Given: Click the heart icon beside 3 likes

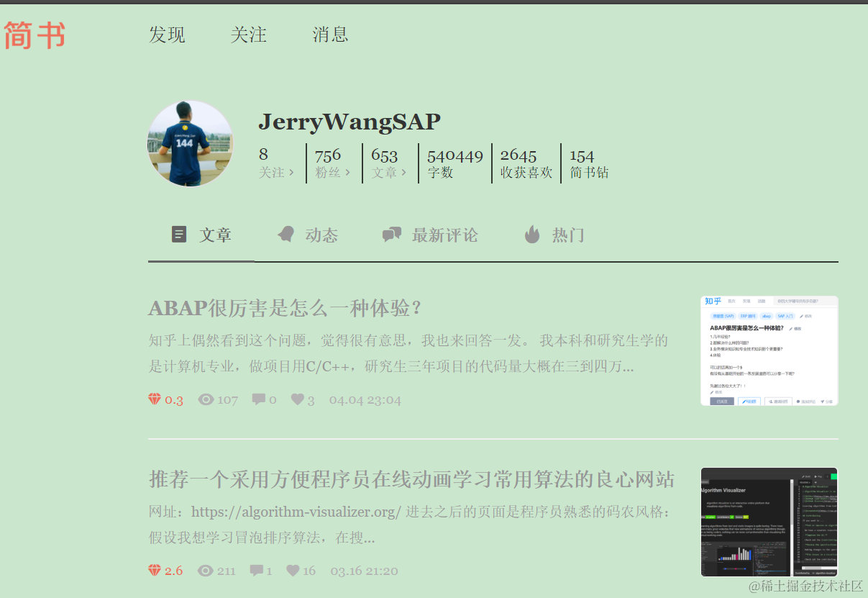Looking at the screenshot, I should point(298,399).
